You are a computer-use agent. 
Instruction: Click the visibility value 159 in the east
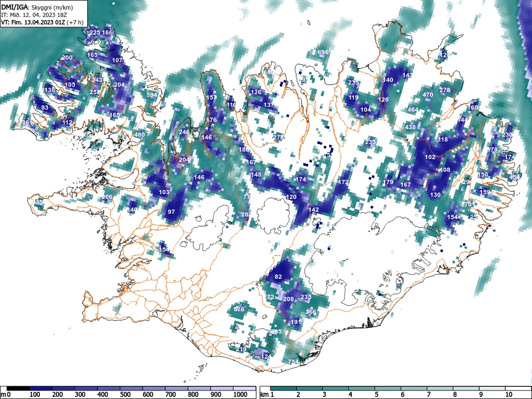(x=485, y=192)
